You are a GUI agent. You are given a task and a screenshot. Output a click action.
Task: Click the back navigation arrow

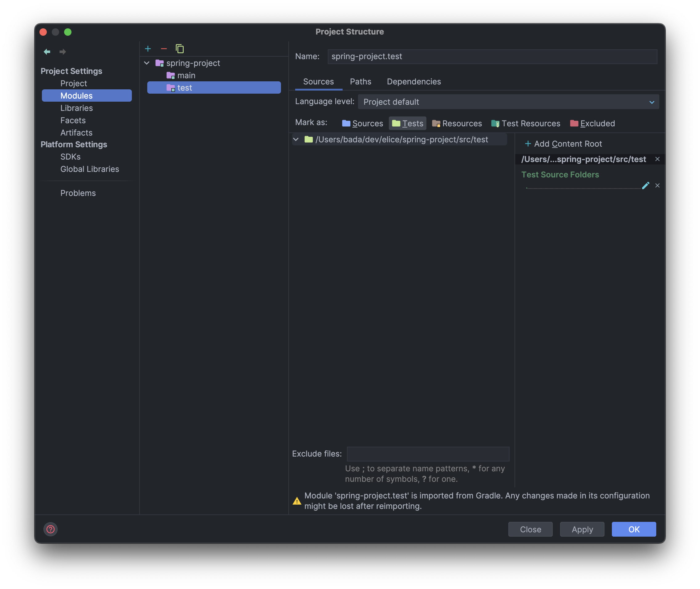tap(47, 52)
